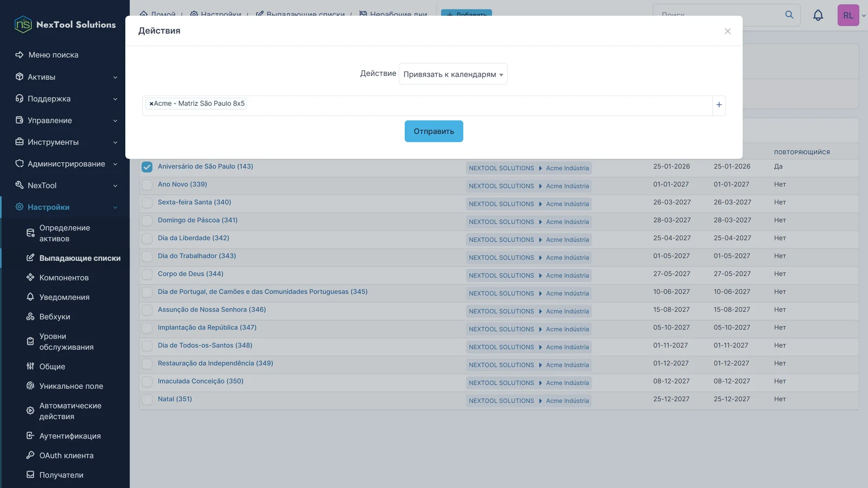The height and width of the screenshot is (488, 868).
Task: Open Уведомления settings item
Action: tap(64, 297)
